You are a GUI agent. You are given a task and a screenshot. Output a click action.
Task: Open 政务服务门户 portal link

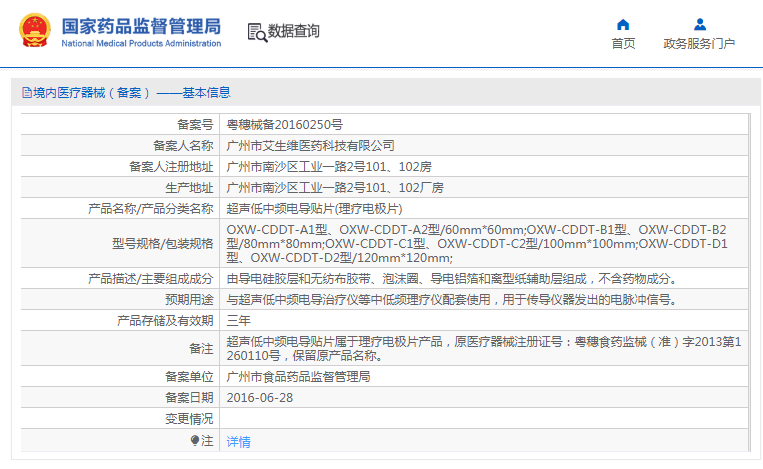[699, 43]
